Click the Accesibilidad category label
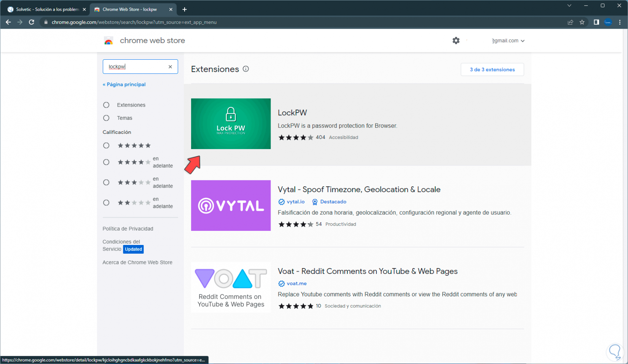Screen dimensions: 628x364 (343, 137)
